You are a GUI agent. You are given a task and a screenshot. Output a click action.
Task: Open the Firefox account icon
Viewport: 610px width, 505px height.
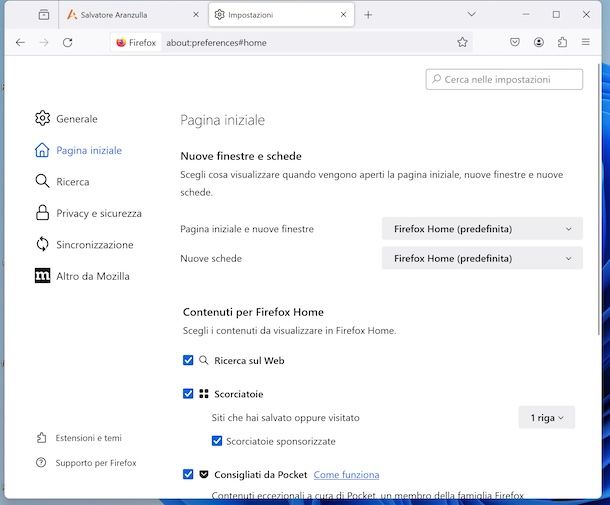pos(538,42)
